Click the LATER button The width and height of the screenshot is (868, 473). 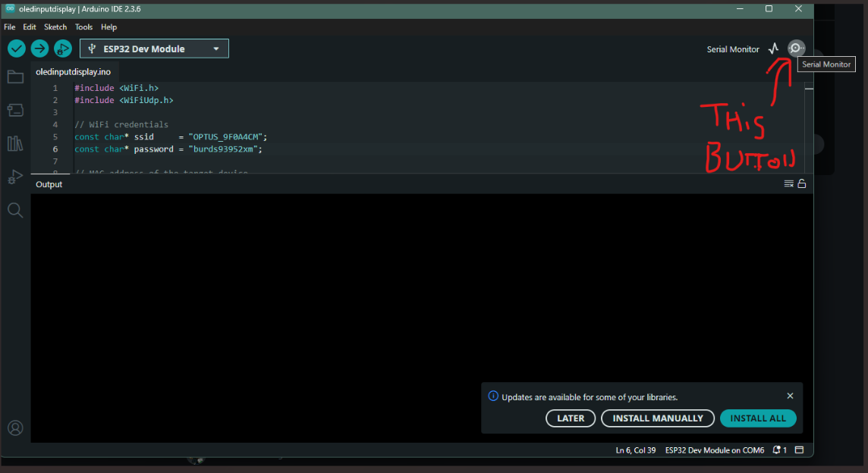click(570, 418)
